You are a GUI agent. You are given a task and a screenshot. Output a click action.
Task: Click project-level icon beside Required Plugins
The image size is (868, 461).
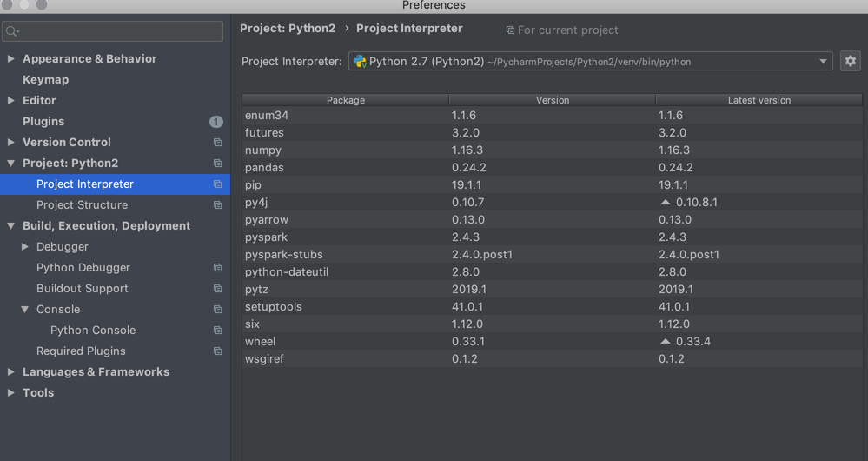coord(217,351)
